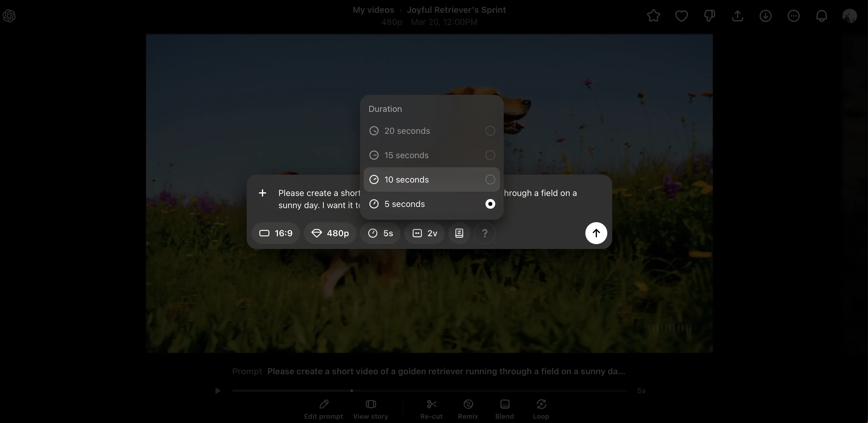Open the storyboard preset icon button

[459, 233]
